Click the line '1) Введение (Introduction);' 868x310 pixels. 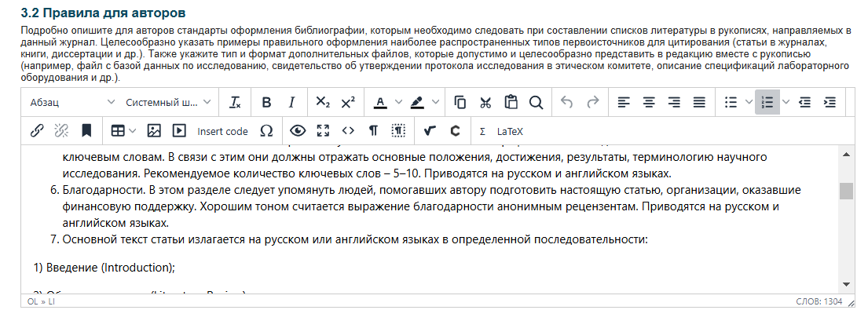pyautogui.click(x=104, y=268)
